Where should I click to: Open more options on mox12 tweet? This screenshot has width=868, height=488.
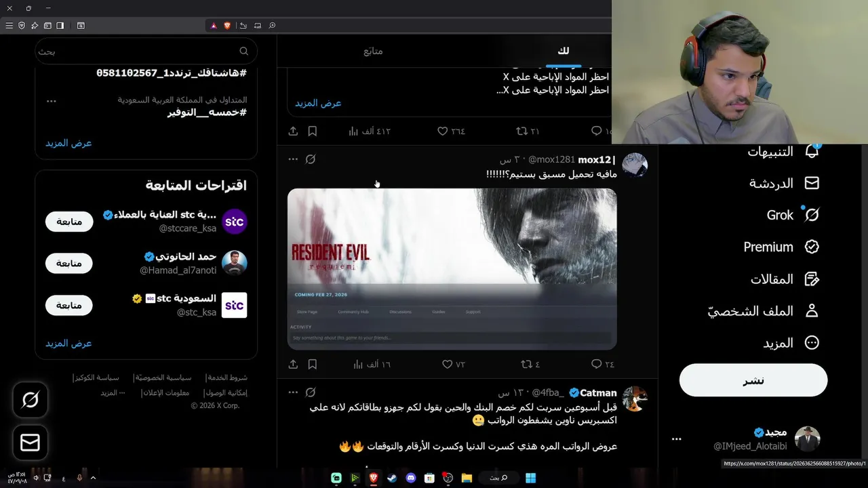(293, 159)
